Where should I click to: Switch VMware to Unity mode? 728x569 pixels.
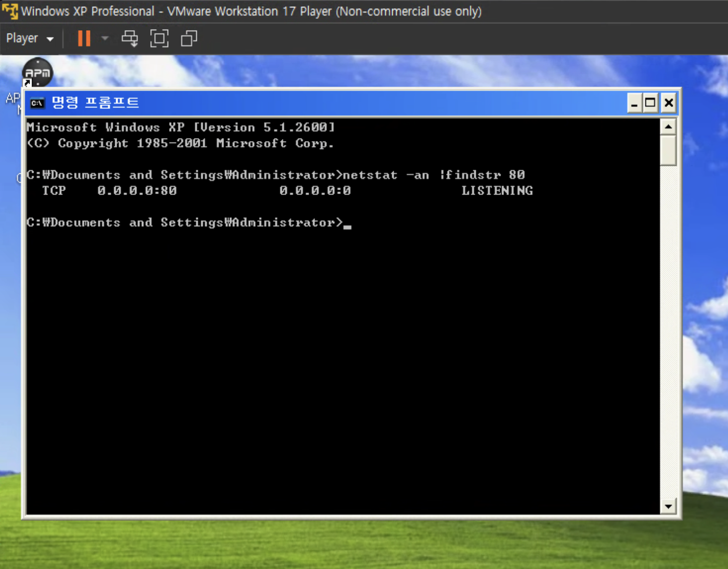189,38
